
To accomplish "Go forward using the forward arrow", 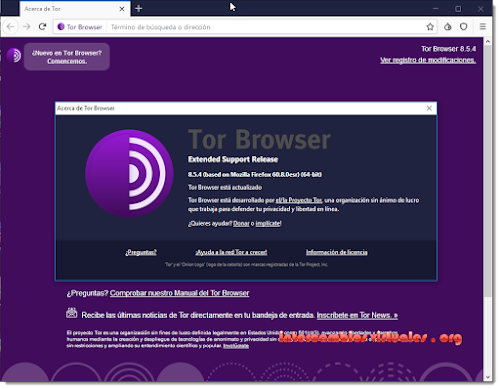I will 26,27.
